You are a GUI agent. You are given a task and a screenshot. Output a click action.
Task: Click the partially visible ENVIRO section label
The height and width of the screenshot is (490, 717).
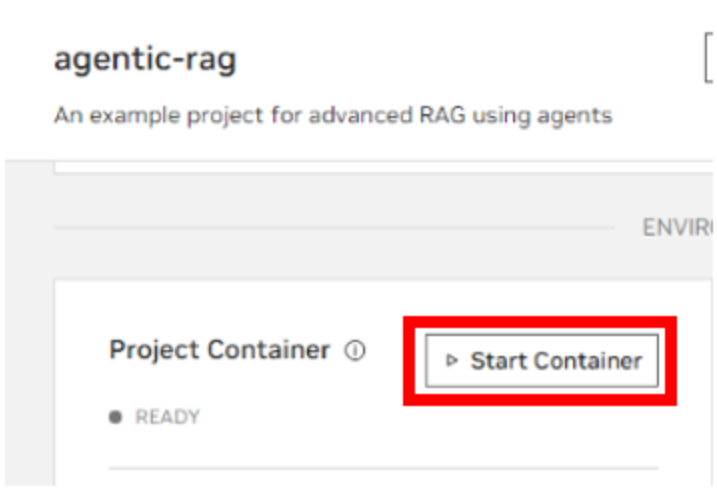[677, 228]
